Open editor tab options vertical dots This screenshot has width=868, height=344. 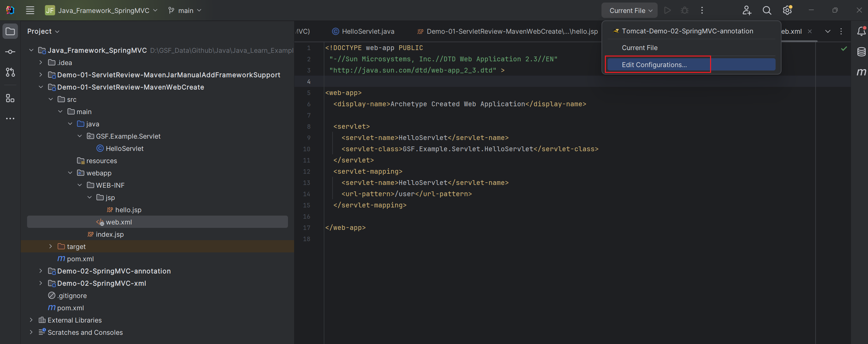tap(841, 31)
